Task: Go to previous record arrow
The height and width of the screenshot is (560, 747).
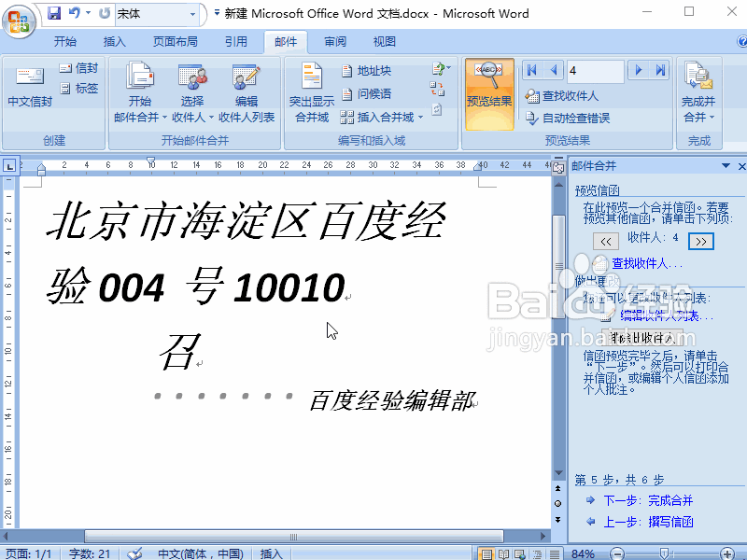Action: point(554,71)
